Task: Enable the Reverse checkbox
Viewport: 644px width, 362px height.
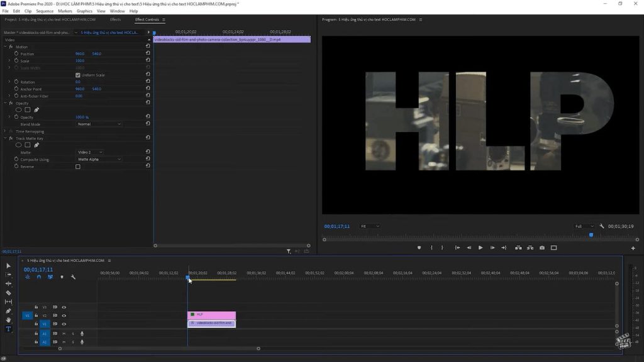Action: (x=78, y=167)
